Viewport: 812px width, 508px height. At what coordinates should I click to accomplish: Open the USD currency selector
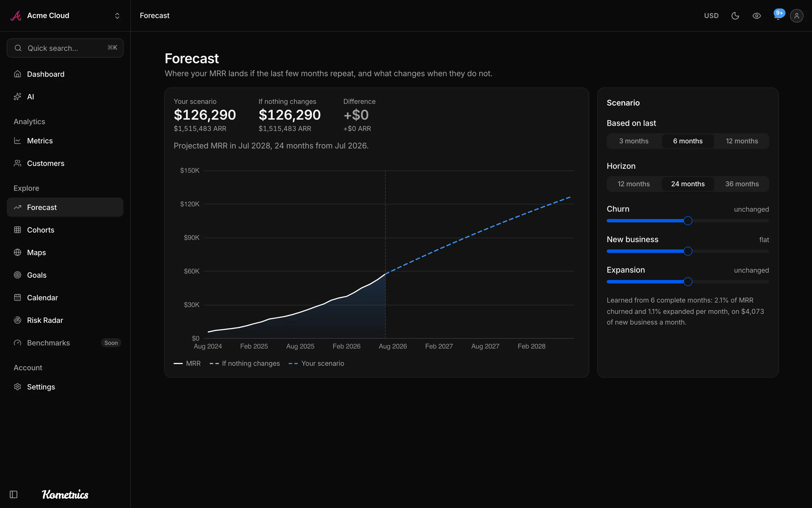(x=711, y=16)
